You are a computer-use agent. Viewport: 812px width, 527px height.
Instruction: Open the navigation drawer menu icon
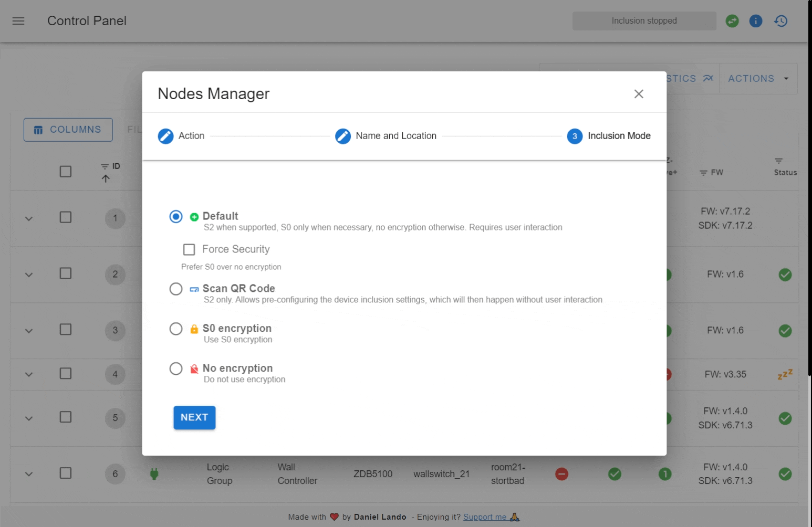click(x=18, y=21)
